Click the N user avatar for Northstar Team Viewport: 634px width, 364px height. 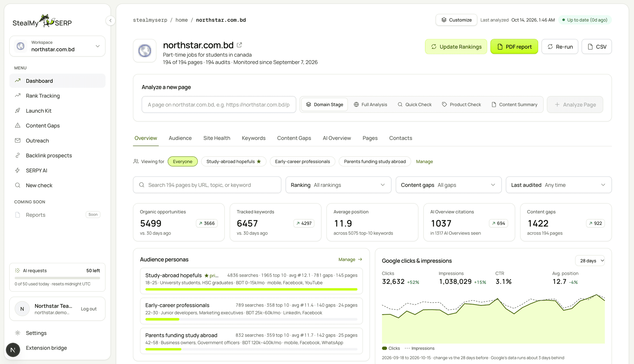click(x=22, y=309)
